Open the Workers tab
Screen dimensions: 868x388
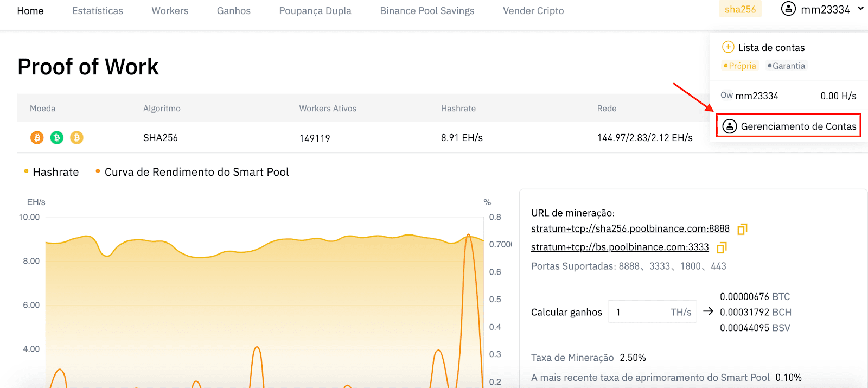pos(170,11)
